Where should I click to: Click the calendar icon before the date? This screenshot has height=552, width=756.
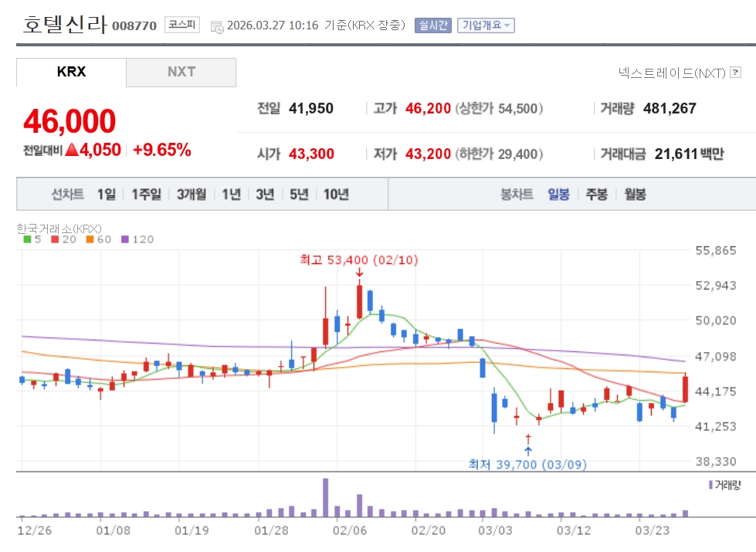[x=216, y=25]
